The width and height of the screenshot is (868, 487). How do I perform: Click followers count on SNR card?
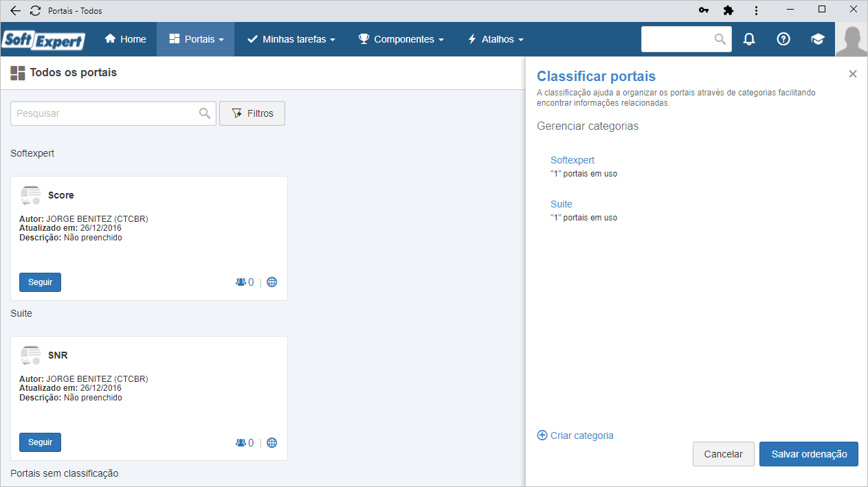click(245, 442)
